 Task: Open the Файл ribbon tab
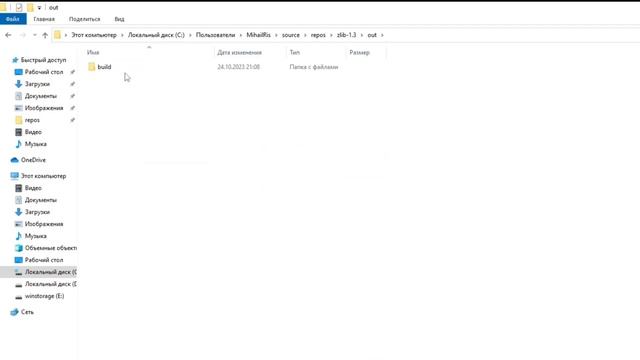click(13, 19)
